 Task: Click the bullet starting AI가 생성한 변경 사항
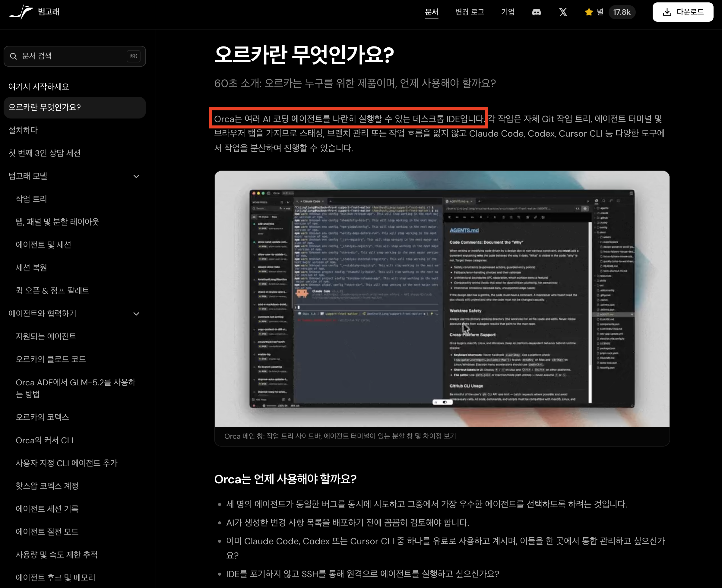(x=348, y=523)
